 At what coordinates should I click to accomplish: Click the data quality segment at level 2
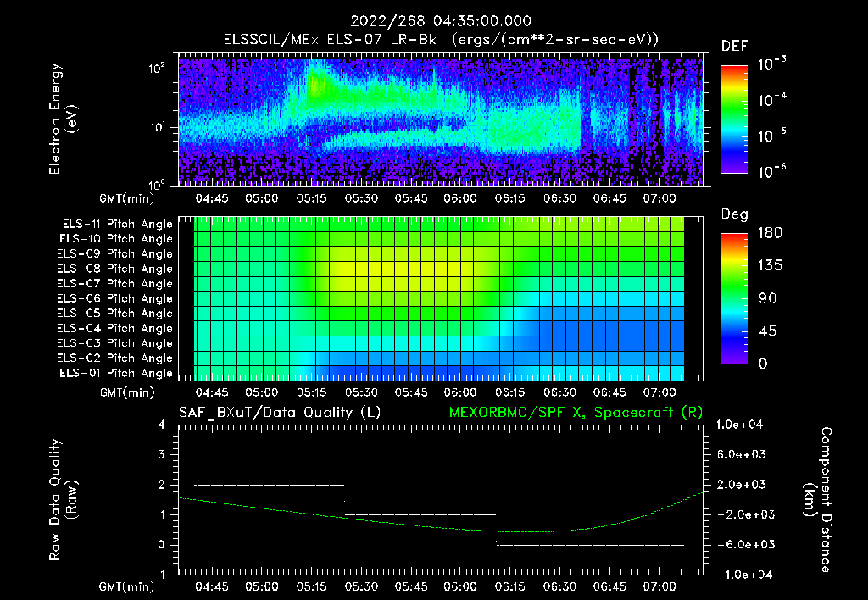point(269,485)
